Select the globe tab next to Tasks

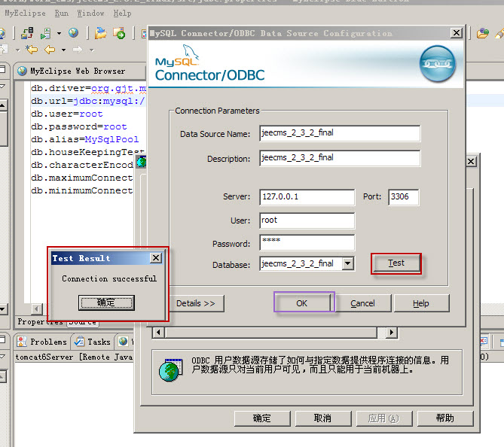pos(124,342)
